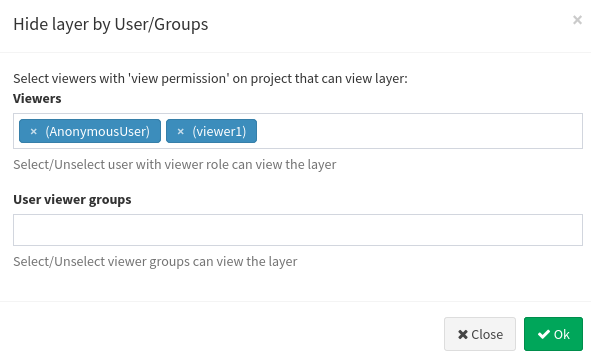This screenshot has width=591, height=361.
Task: Click the (viewer1) tag label
Action: [219, 132]
